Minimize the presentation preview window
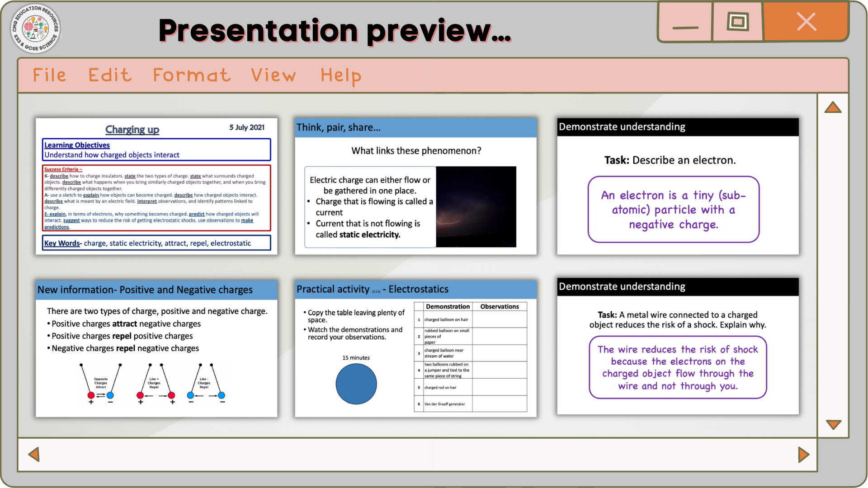Screen dimensions: 868x488 pyautogui.click(x=685, y=23)
